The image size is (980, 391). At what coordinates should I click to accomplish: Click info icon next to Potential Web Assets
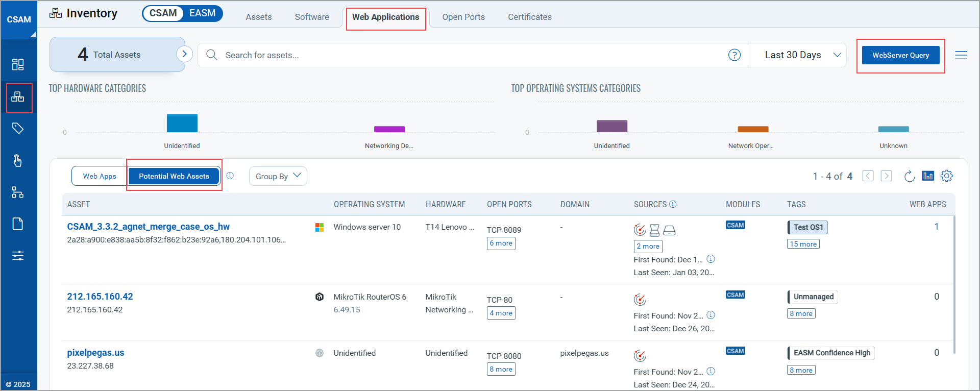tap(230, 176)
